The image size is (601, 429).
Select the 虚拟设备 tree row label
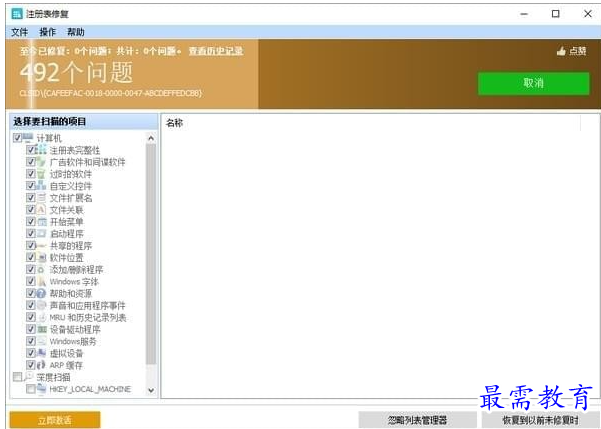click(66, 353)
